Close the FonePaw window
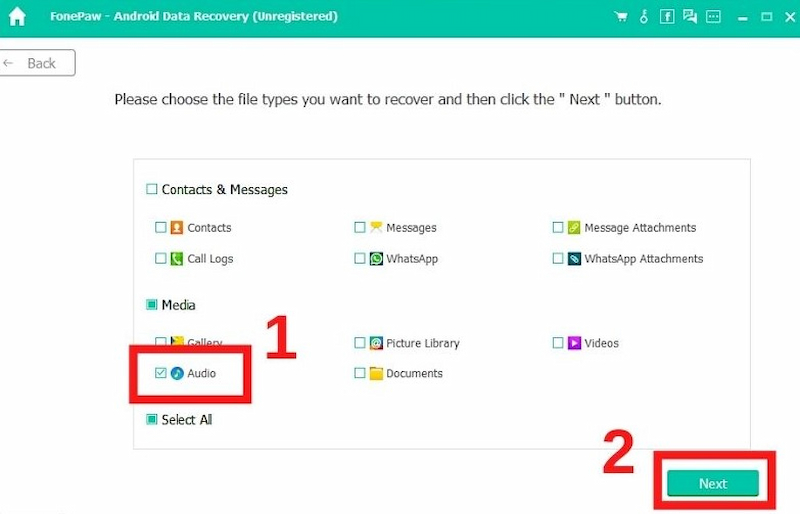Image resolution: width=800 pixels, height=514 pixels. [x=790, y=17]
